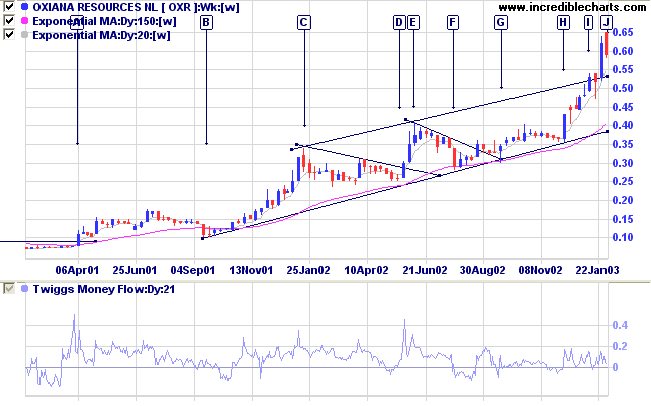
Task: Click the 0.40 price axis value
Action: (623, 125)
